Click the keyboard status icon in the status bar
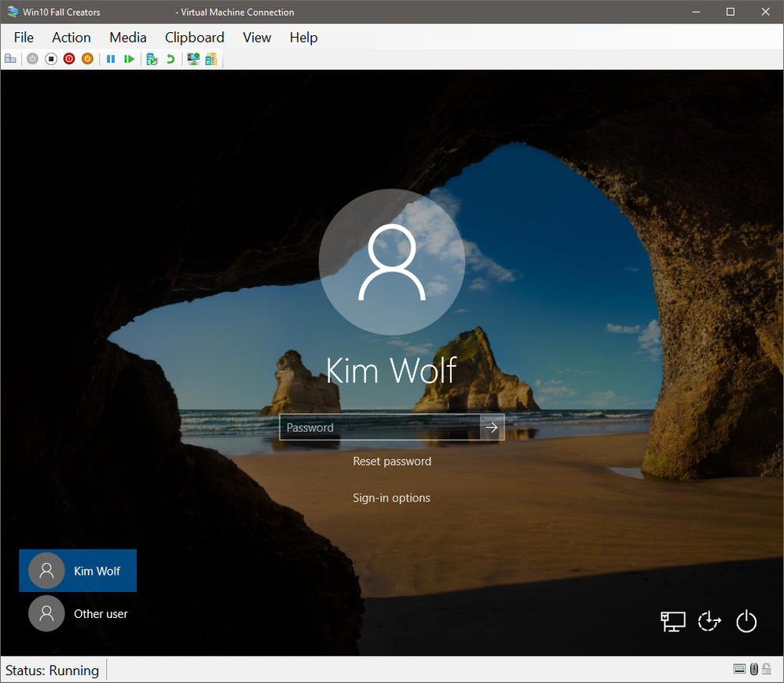The image size is (784, 683). (x=739, y=669)
